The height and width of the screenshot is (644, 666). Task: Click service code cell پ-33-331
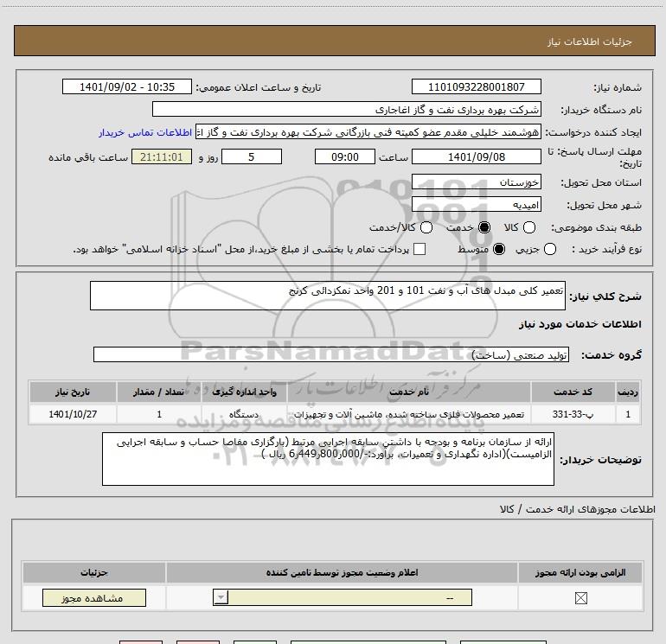tap(573, 414)
